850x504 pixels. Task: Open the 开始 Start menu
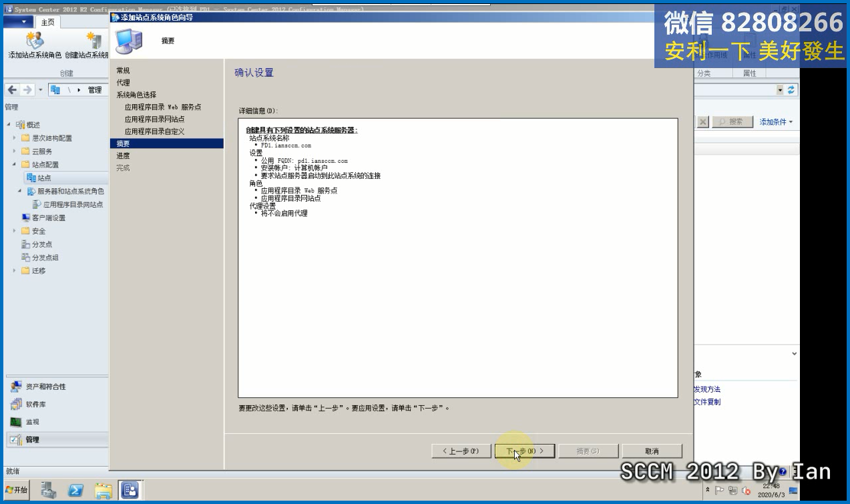click(x=17, y=490)
